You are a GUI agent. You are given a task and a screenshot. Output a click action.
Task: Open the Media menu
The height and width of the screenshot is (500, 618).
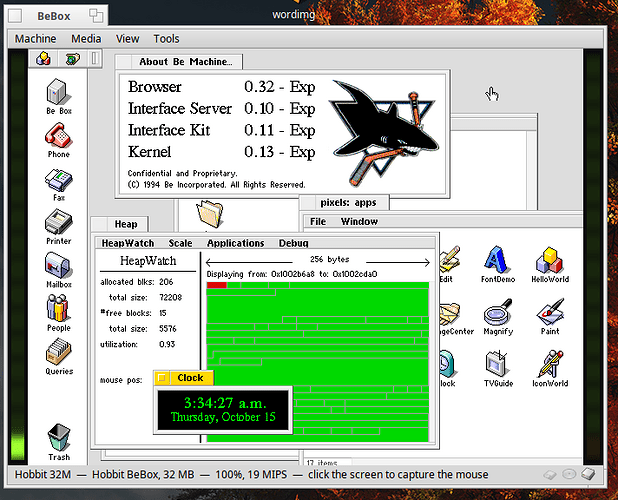[x=86, y=39]
